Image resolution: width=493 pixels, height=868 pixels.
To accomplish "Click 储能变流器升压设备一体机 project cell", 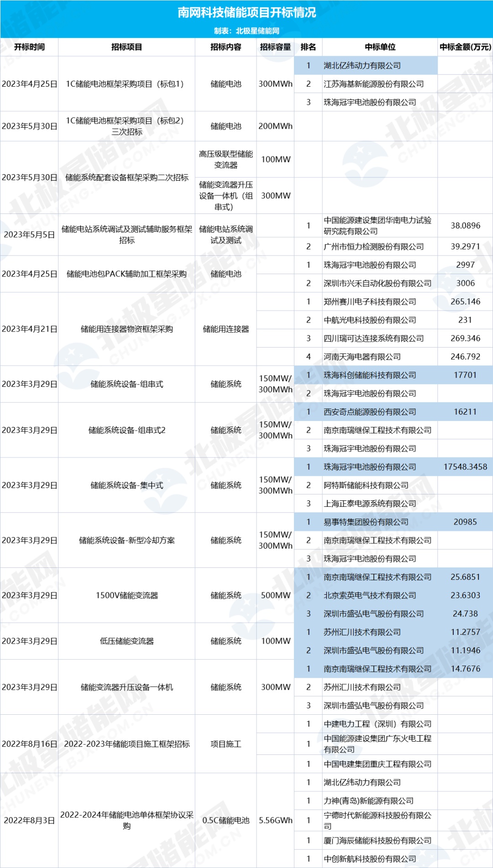I will click(126, 687).
